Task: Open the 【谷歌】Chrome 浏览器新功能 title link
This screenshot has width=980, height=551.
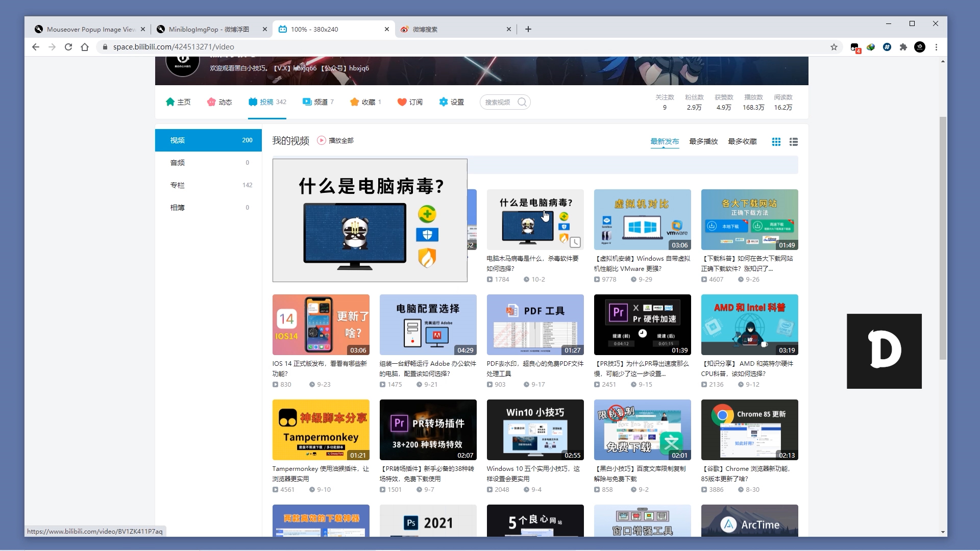Action: (x=745, y=473)
